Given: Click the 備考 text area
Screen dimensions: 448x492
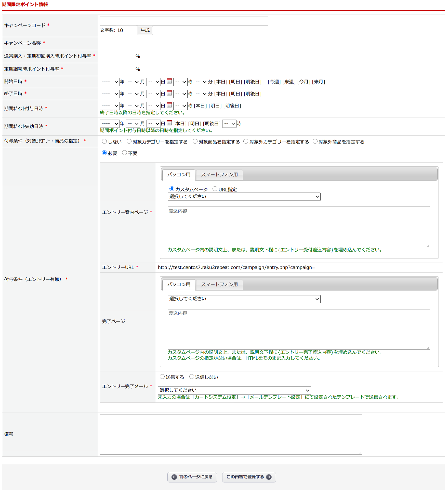Looking at the screenshot, I should point(231,434).
